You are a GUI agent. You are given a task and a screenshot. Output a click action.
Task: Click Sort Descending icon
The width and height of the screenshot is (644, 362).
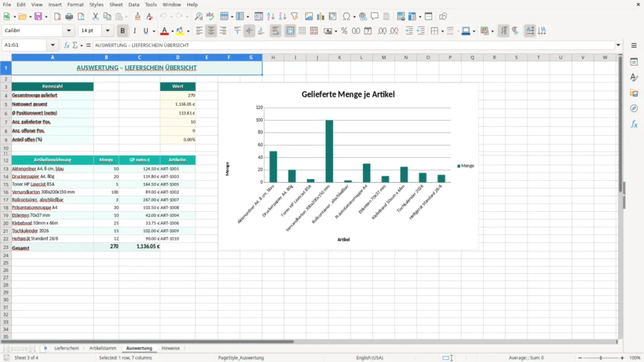coord(282,16)
